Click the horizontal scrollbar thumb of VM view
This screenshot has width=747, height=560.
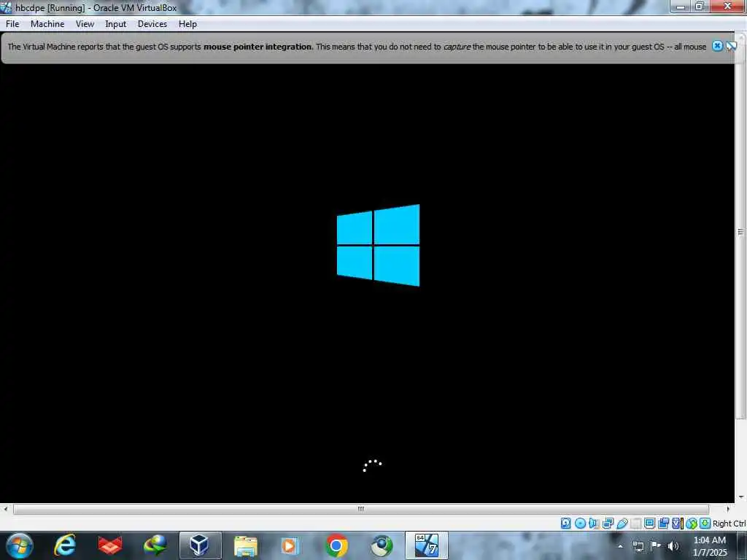coord(361,509)
